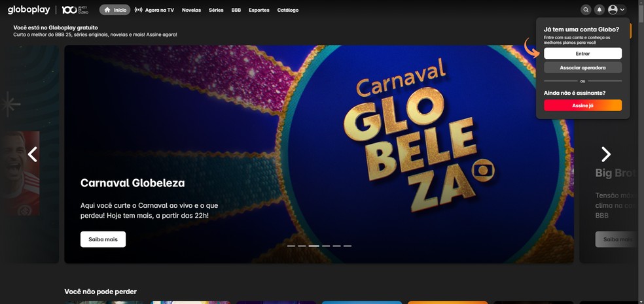Click the Associar operadora button
The height and width of the screenshot is (304, 644).
coord(582,67)
